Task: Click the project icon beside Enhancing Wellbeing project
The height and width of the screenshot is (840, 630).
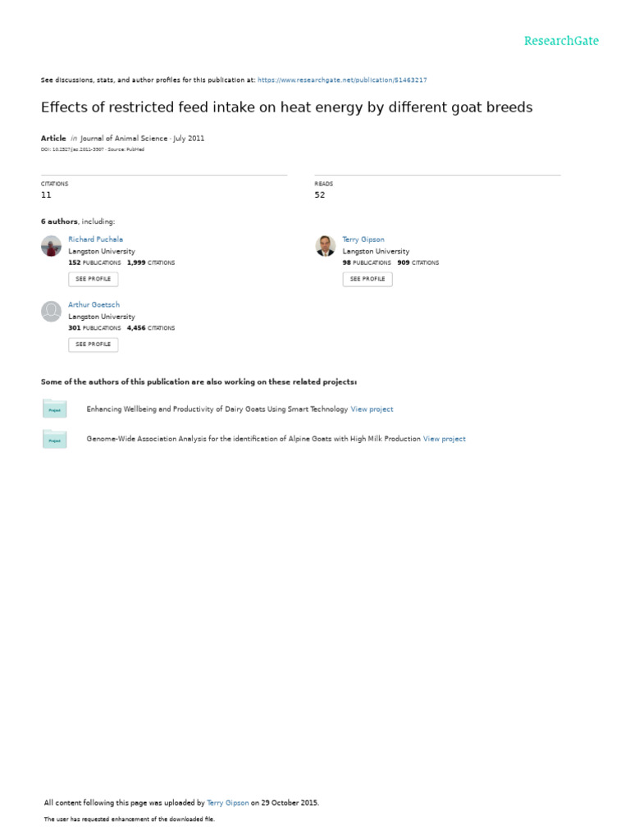Action: click(x=54, y=409)
